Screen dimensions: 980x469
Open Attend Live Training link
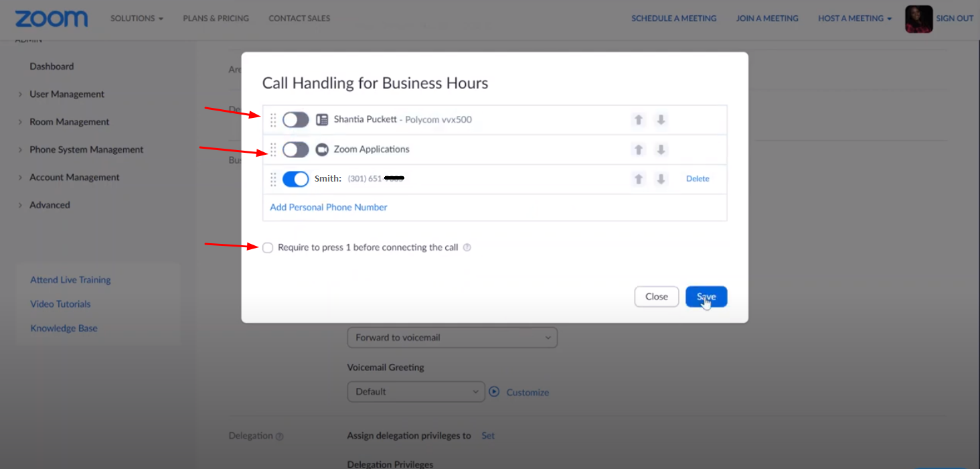pyautogui.click(x=70, y=280)
